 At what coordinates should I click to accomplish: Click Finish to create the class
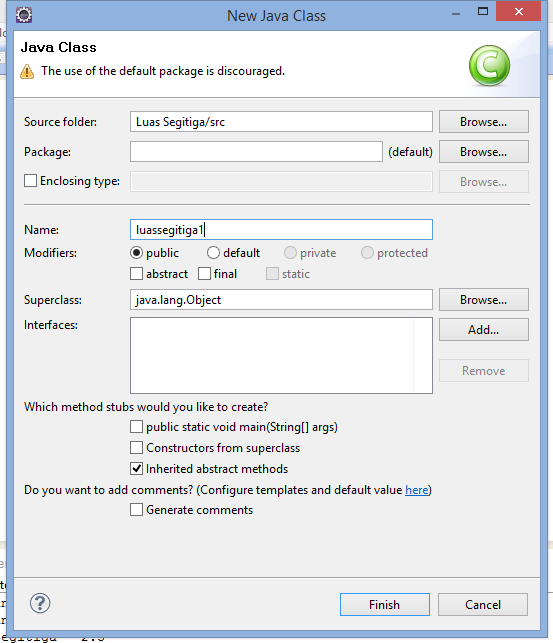(x=385, y=604)
